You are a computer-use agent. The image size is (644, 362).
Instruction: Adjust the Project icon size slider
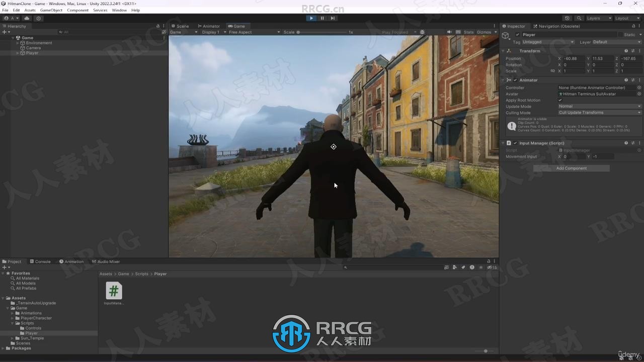(485, 351)
